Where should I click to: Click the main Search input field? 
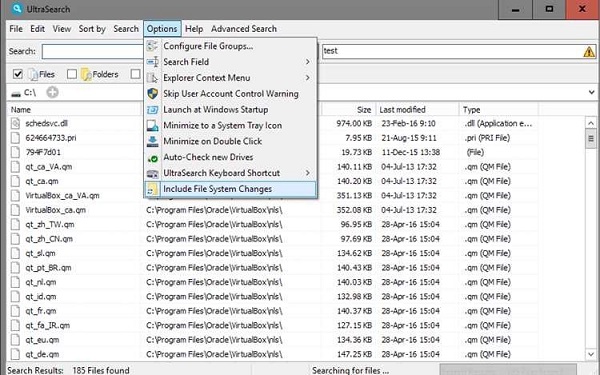(x=93, y=51)
